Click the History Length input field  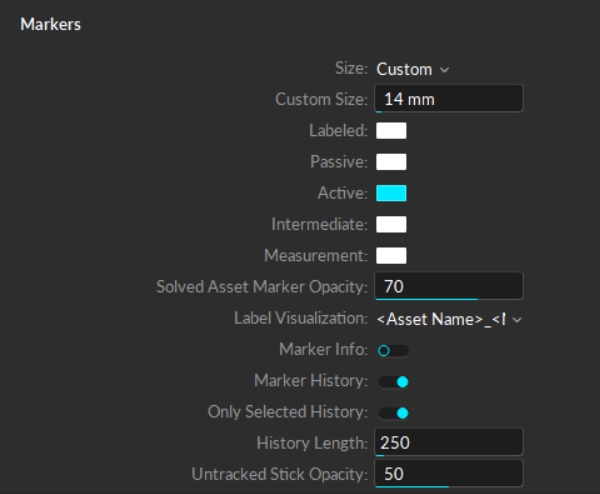[x=448, y=442]
